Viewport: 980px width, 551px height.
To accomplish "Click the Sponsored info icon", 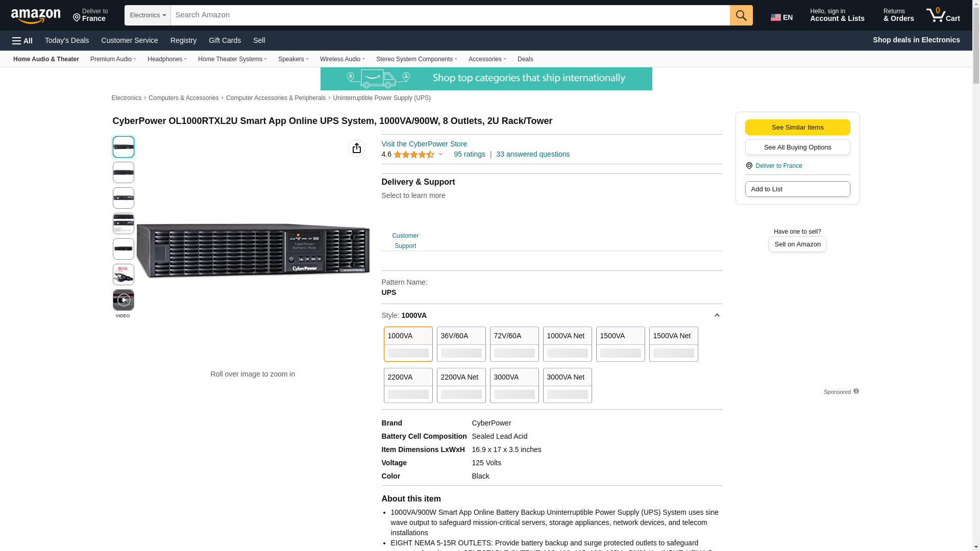I will [856, 391].
